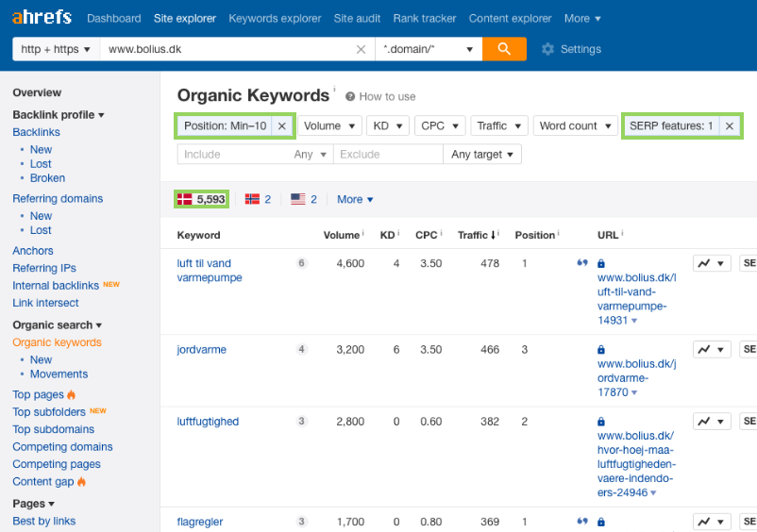757x532 pixels.
Task: Open Competing domains in the sidebar
Action: (x=62, y=446)
